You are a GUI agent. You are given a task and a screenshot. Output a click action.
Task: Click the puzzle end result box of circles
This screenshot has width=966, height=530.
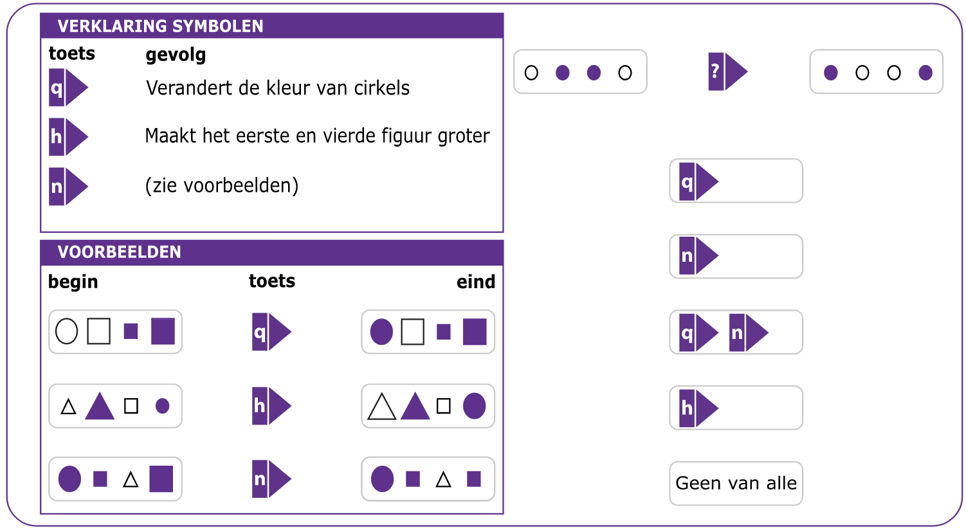[876, 71]
